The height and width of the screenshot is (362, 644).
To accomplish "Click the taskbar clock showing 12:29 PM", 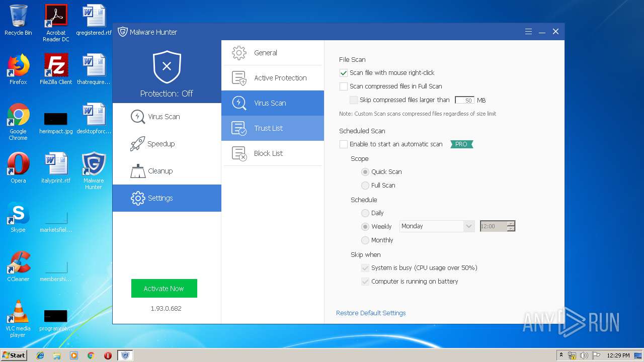I will point(618,355).
